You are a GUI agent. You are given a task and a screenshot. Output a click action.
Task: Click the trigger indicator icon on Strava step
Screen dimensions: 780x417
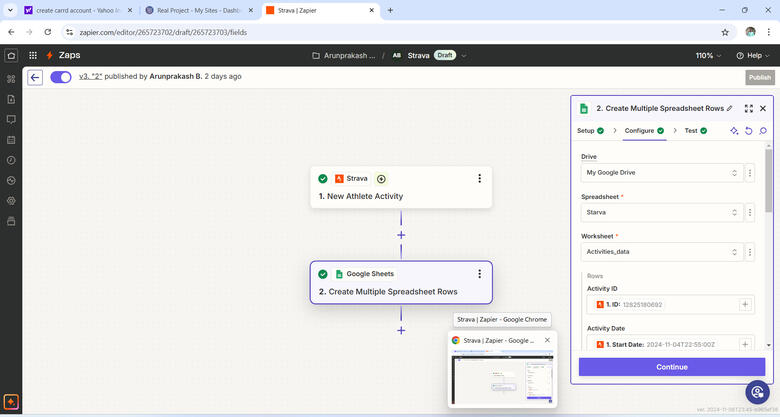pos(381,179)
